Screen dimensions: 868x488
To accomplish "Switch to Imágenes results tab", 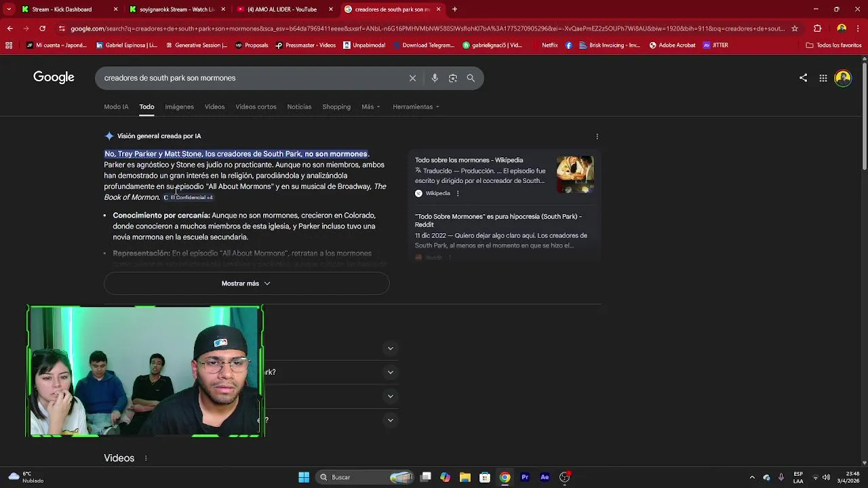I will click(179, 106).
